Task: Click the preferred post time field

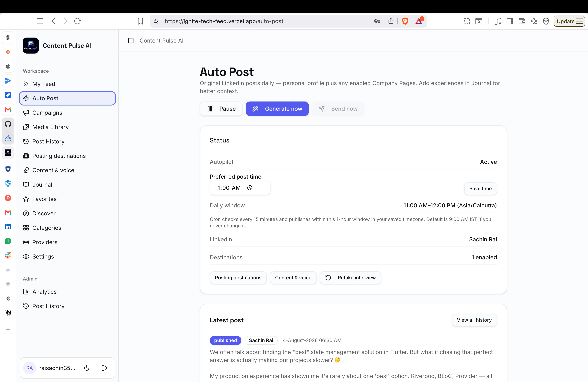Action: click(240, 188)
